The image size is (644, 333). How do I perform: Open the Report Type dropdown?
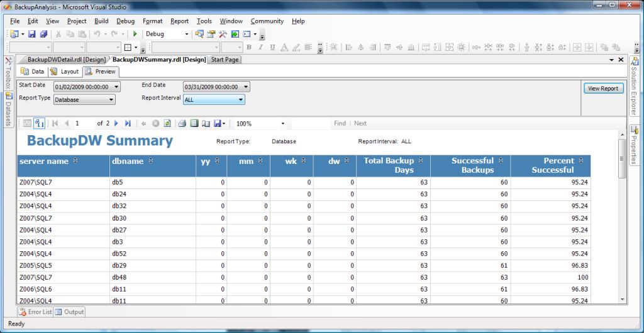(111, 99)
